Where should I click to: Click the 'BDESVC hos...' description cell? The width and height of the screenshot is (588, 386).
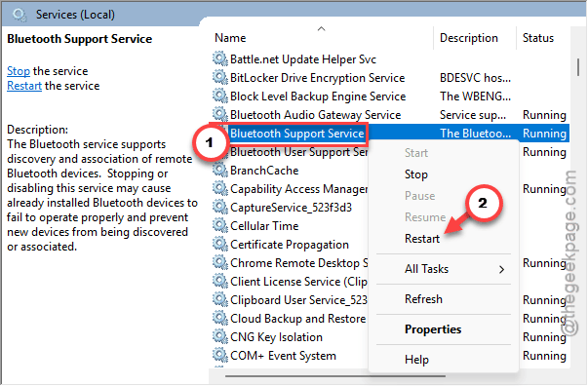point(475,78)
